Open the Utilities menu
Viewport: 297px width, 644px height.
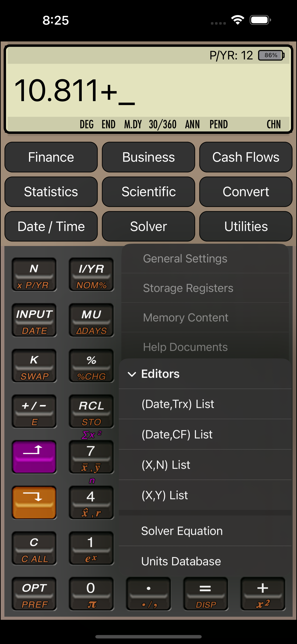point(246,226)
